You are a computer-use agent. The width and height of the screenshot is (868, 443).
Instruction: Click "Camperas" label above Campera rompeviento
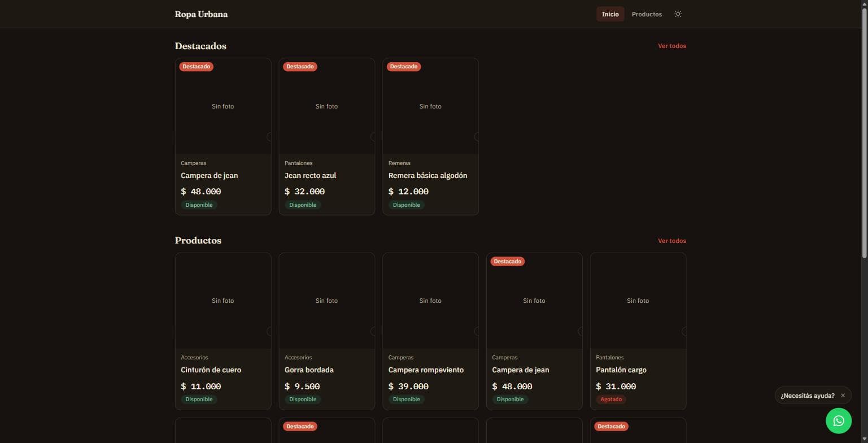click(401, 358)
